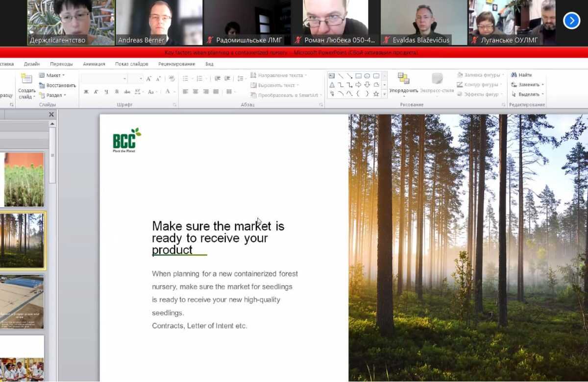Click the slide panel vertical scrollbar

[52, 157]
